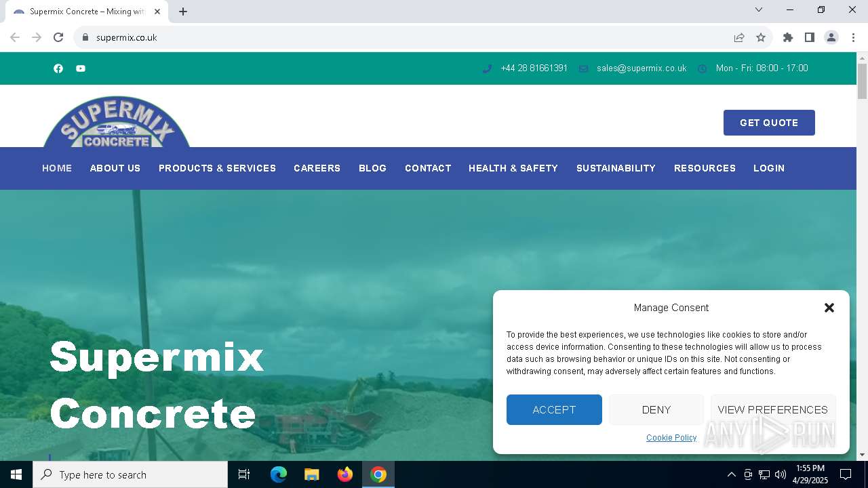The width and height of the screenshot is (868, 488).
Task: Click the Windows taskbar search box
Action: [130, 474]
